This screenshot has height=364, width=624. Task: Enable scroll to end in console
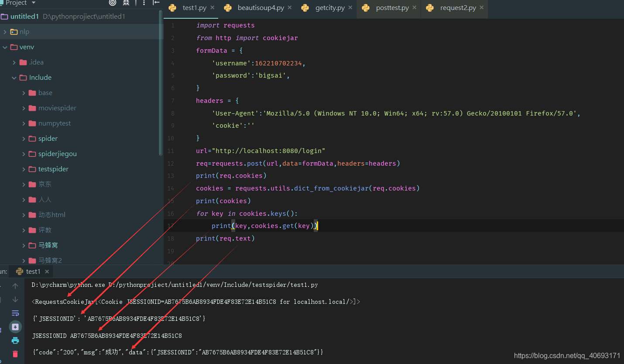[15, 327]
